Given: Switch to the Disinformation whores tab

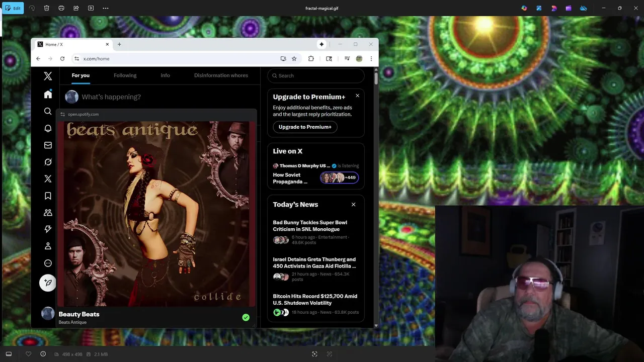Looking at the screenshot, I should [x=221, y=75].
